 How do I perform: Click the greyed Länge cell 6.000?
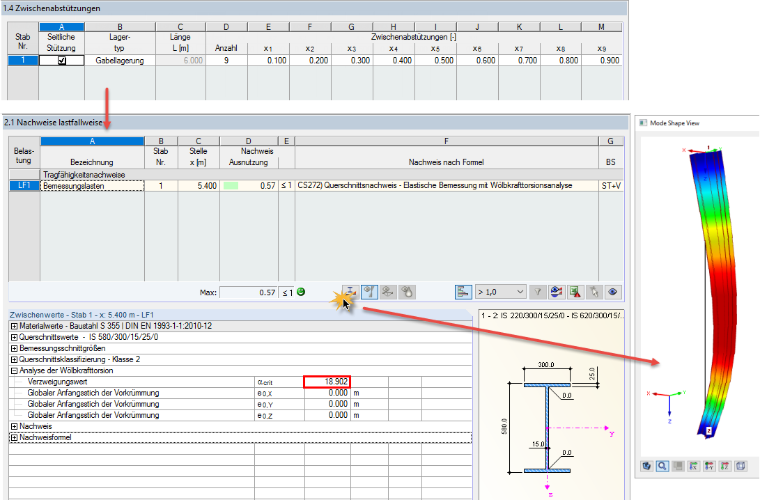180,61
